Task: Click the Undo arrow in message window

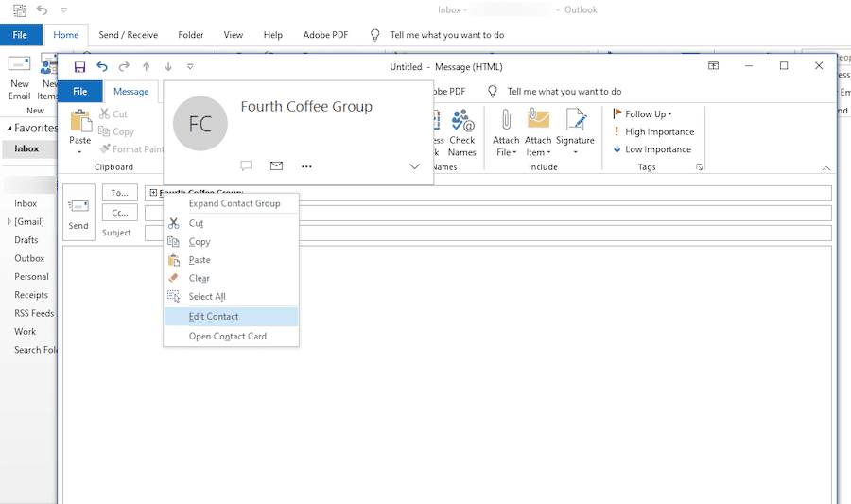Action: [x=102, y=67]
